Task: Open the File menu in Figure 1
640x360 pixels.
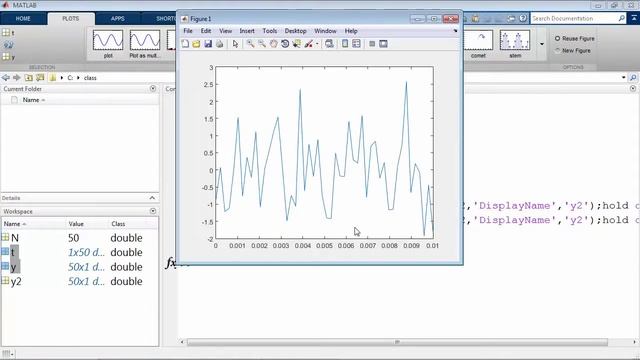Action: pos(188,31)
